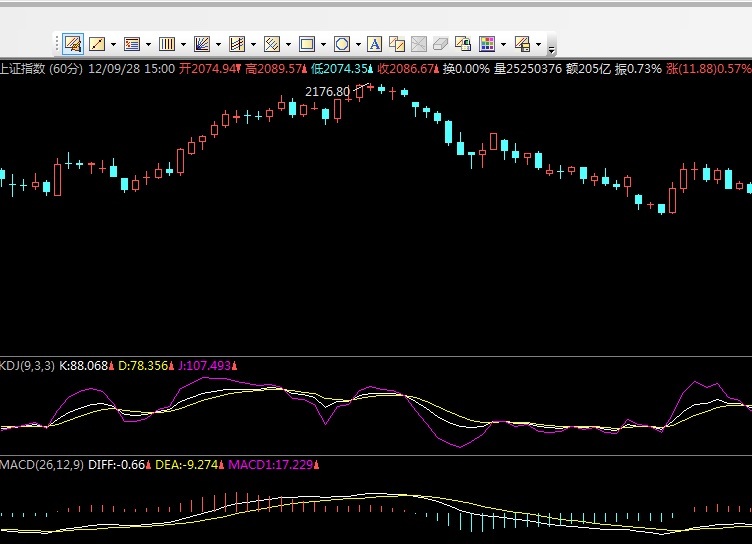Click the 上证指数 chart title
This screenshot has width=752, height=544.
click(22, 69)
